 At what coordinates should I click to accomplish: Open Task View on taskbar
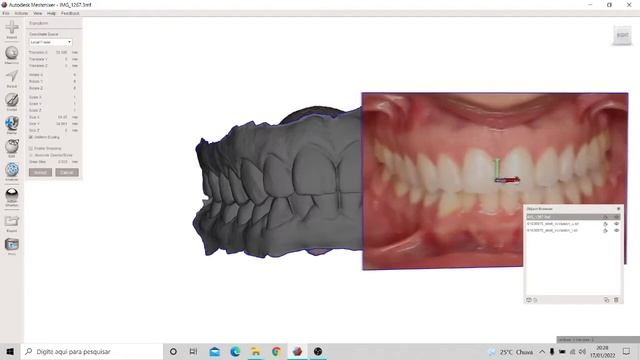pyautogui.click(x=193, y=351)
